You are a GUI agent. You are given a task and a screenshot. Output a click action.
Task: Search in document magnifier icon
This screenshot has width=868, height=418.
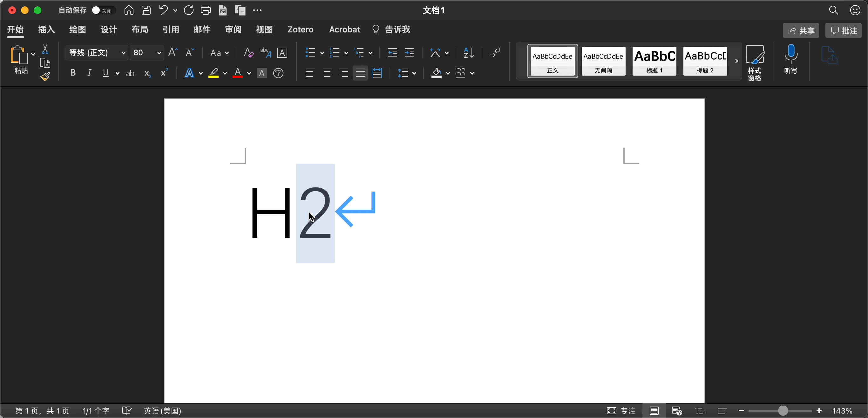coord(833,10)
